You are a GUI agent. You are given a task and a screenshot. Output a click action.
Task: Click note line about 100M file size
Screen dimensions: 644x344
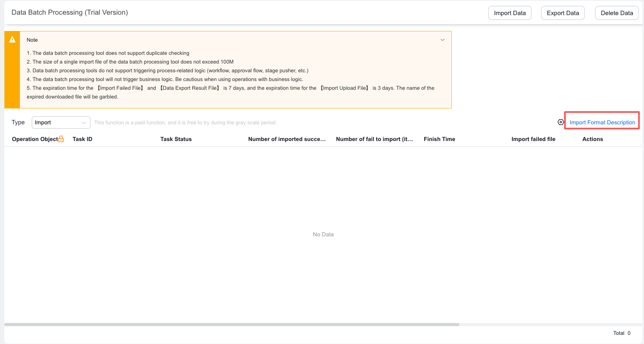[x=130, y=62]
